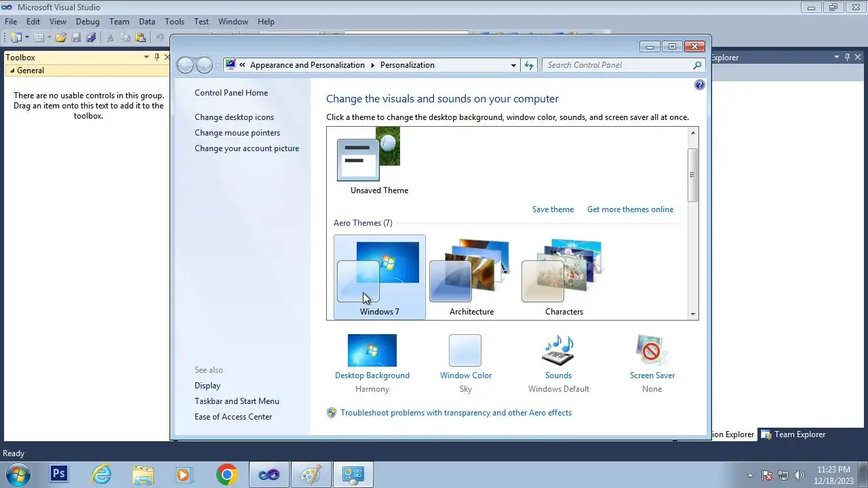Open the New Project button dropdown arrow

(27, 38)
